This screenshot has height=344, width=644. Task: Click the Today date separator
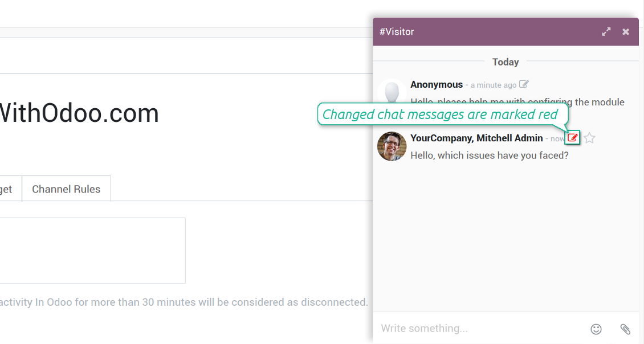tap(506, 62)
